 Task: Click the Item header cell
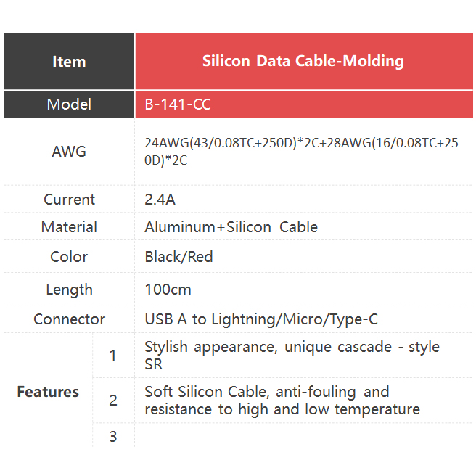[69, 62]
